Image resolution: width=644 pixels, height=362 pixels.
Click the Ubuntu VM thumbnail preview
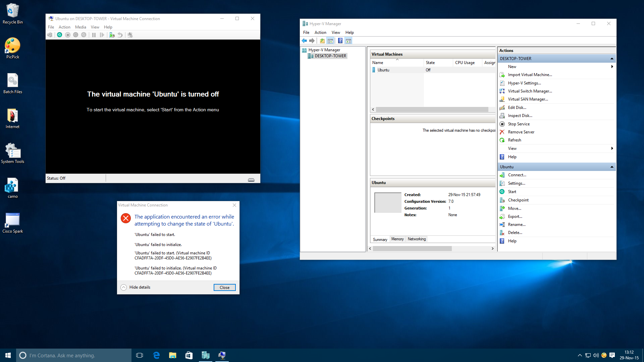388,203
